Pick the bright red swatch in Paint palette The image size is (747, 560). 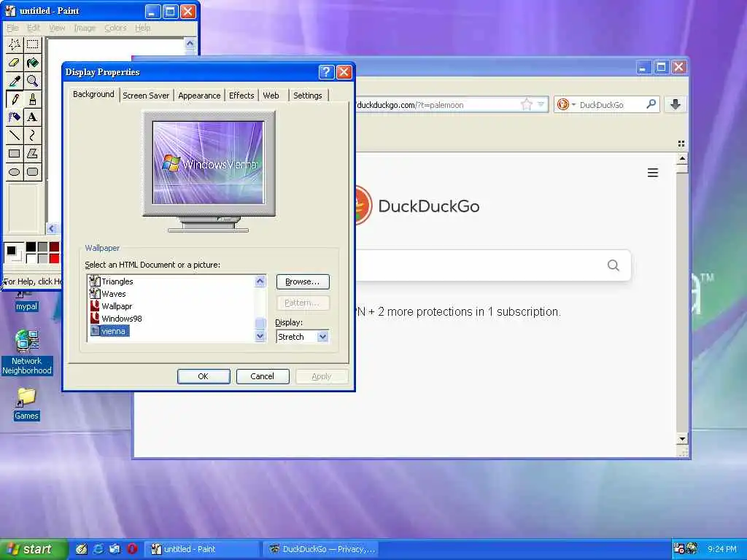point(54,258)
